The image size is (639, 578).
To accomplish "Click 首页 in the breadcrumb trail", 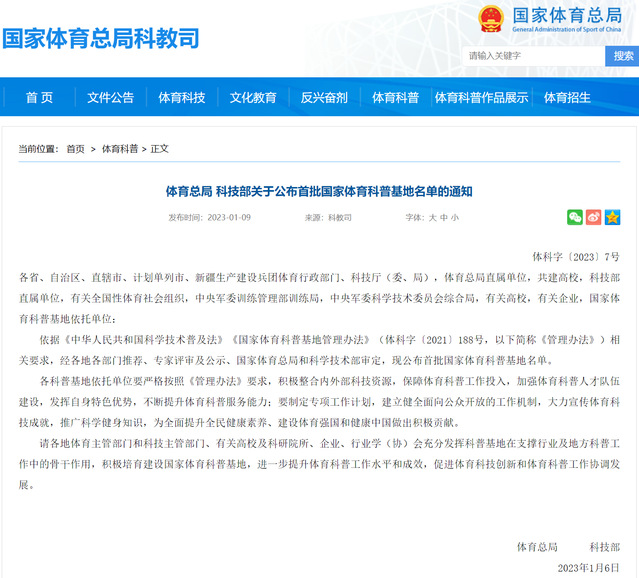I will point(76,149).
